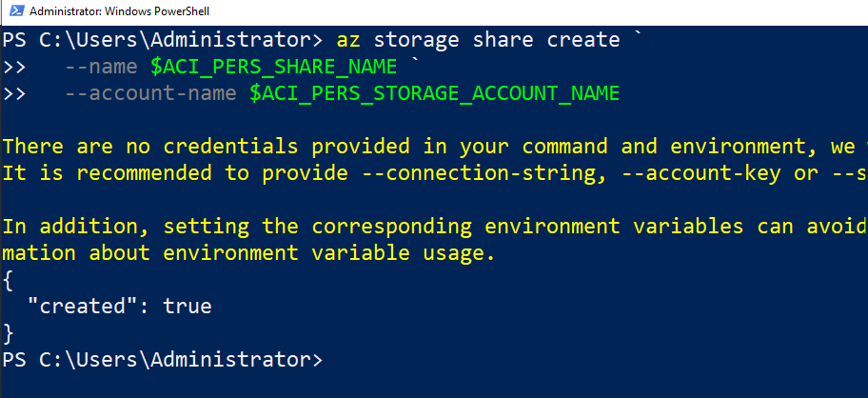
Task: Click the word 'create' in the command
Action: [x=583, y=40]
